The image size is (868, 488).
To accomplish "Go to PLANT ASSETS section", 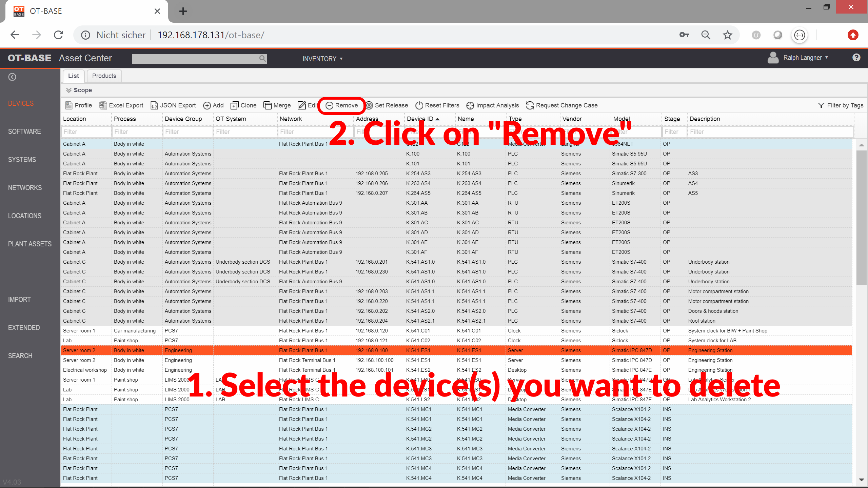I will click(x=30, y=244).
